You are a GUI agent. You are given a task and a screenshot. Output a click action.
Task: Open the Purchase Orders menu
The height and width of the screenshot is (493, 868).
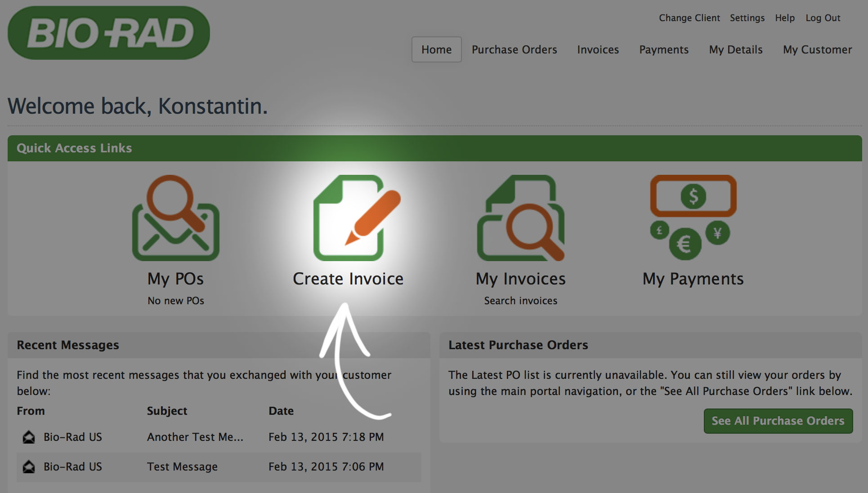[x=514, y=49]
